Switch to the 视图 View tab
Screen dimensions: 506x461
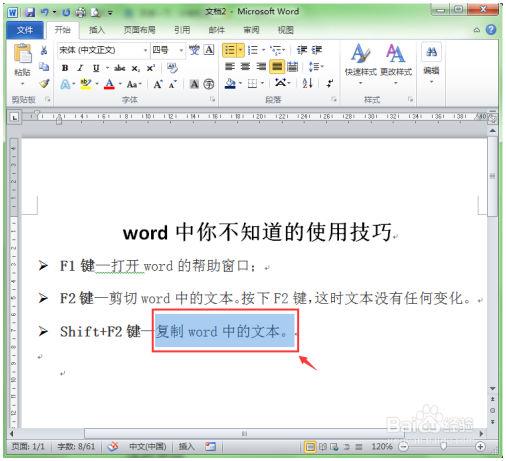coord(286,30)
